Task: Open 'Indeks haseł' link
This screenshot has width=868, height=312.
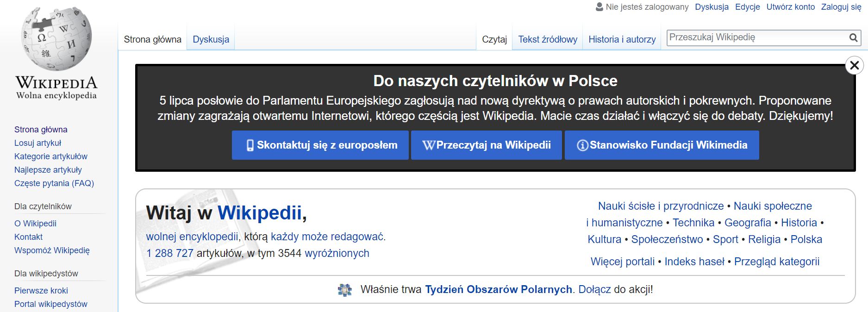Action: [694, 262]
